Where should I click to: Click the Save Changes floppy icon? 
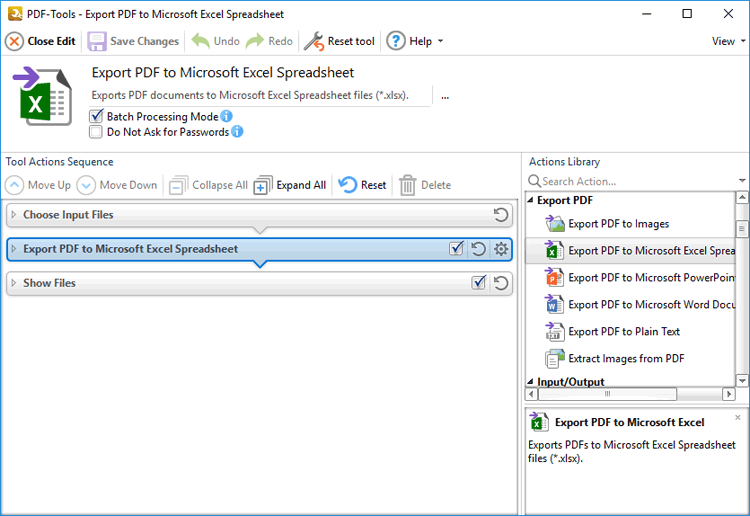(97, 42)
